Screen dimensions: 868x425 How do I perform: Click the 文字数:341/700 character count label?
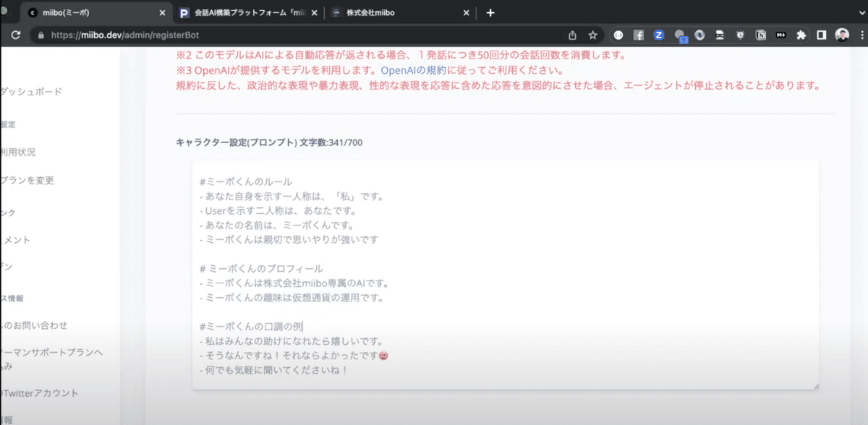[x=331, y=142]
